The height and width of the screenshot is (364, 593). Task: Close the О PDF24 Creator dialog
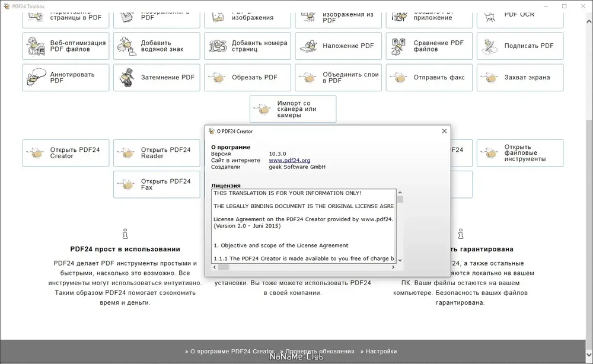[444, 131]
